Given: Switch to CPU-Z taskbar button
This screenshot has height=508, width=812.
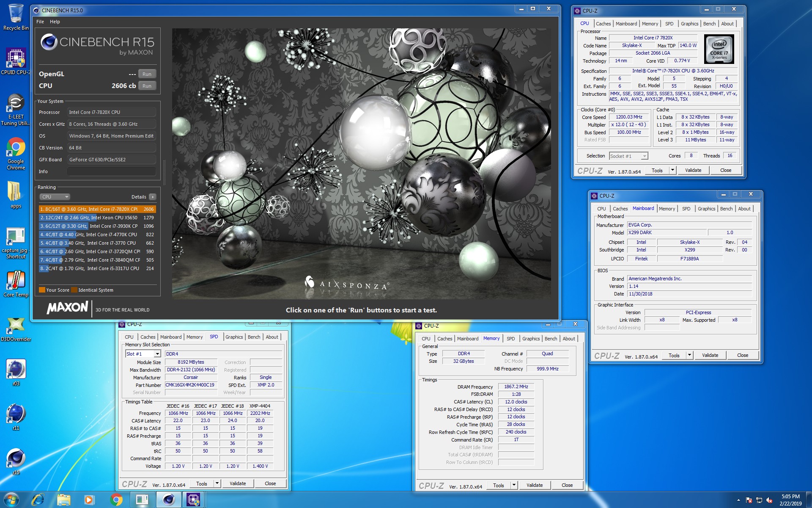Looking at the screenshot, I should [194, 500].
